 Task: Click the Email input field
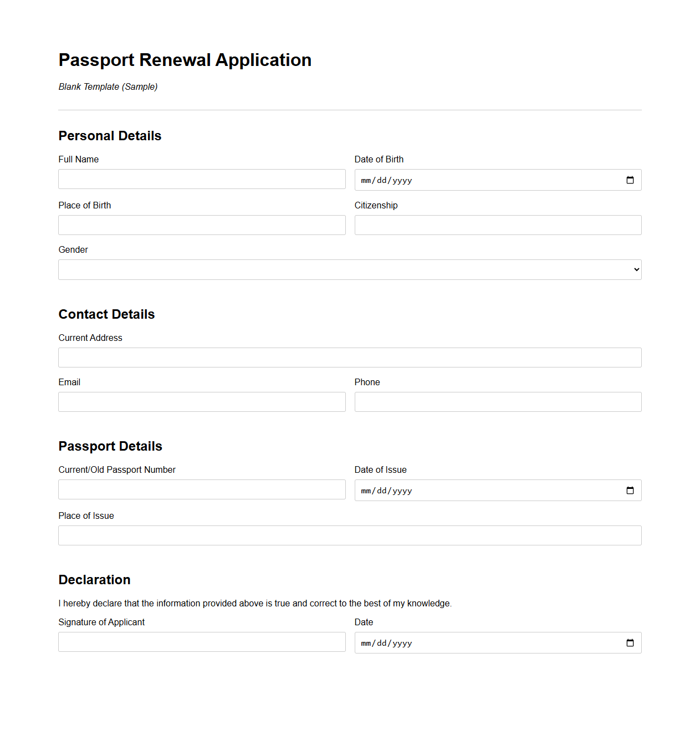202,401
